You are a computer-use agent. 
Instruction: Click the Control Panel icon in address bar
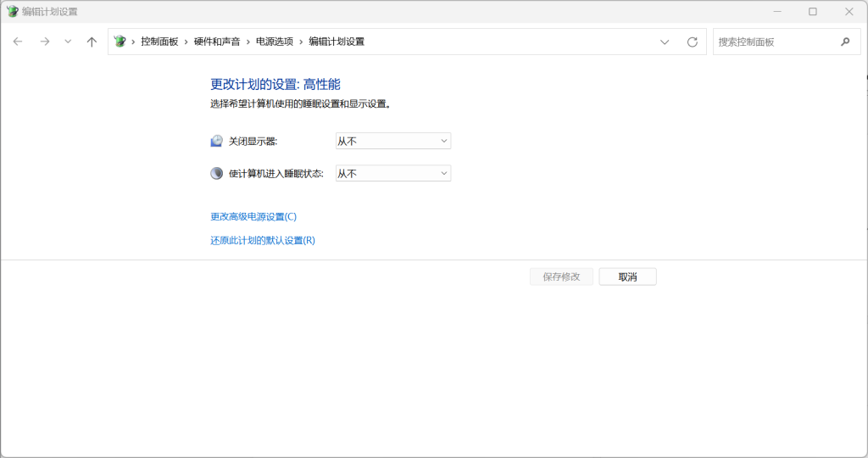click(120, 42)
